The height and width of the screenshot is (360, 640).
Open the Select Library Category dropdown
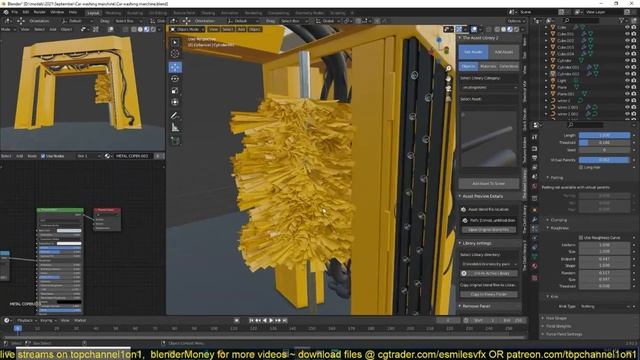click(489, 87)
